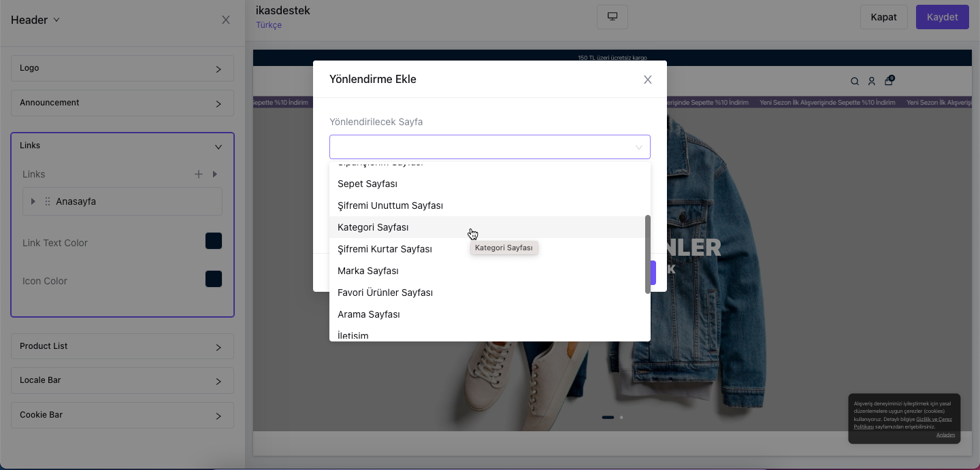The width and height of the screenshot is (980, 470).
Task: Click the dropdown list scrollbar thumb
Action: click(648, 254)
